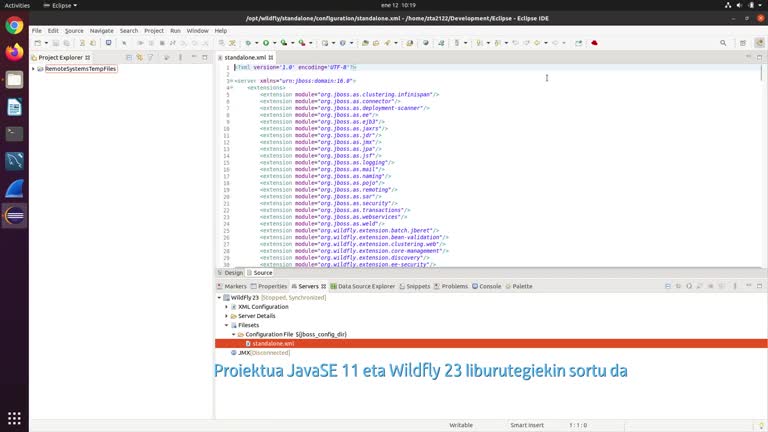Click the Open Type toolbar icon
This screenshot has height=432, width=768.
coord(365,43)
